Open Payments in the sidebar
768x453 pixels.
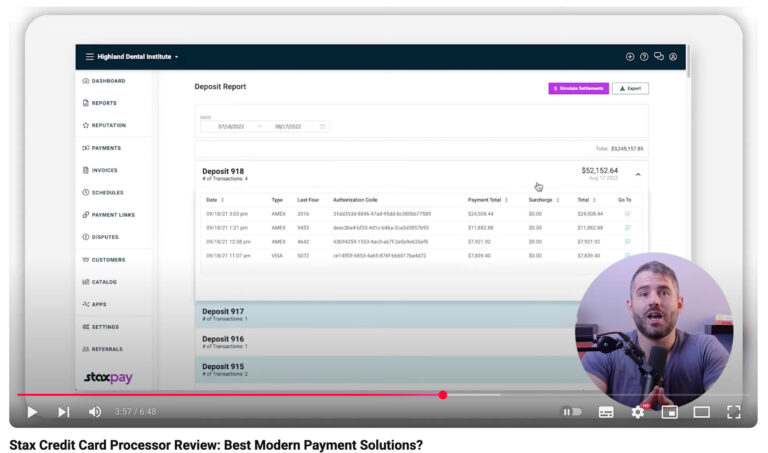[x=101, y=148]
